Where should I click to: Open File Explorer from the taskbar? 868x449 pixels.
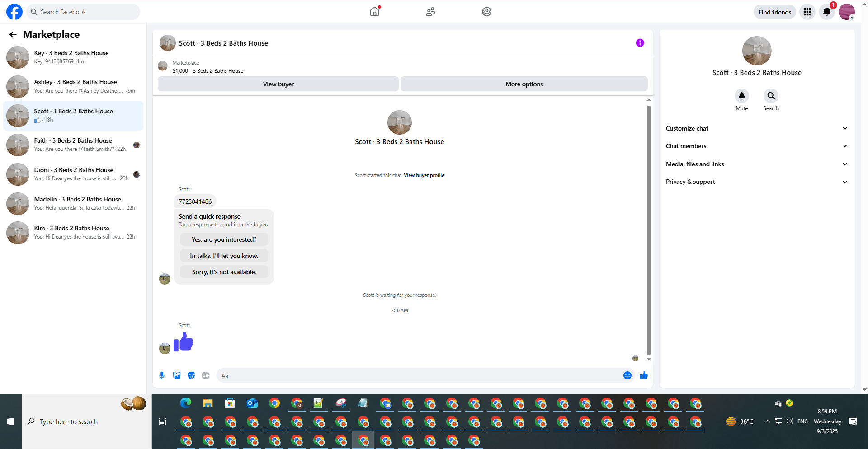208,403
